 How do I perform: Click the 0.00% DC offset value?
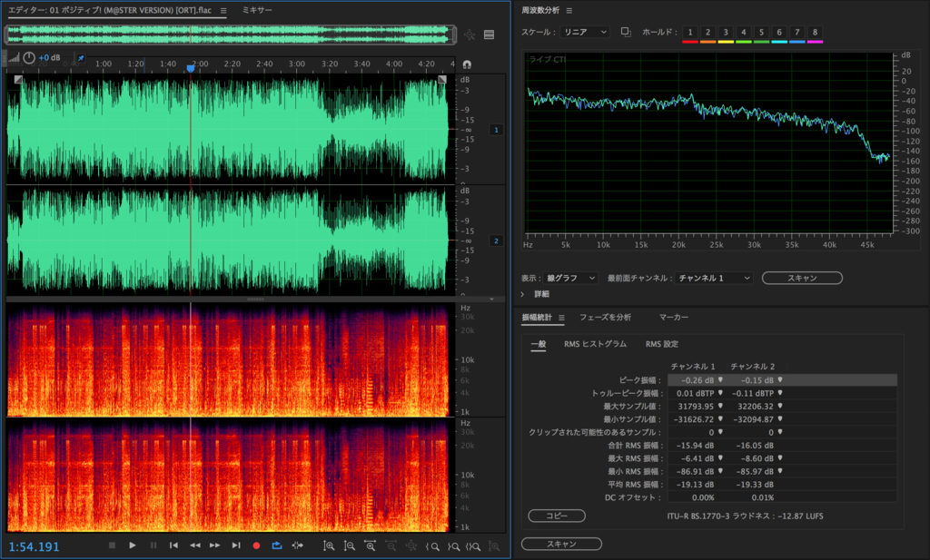(703, 497)
